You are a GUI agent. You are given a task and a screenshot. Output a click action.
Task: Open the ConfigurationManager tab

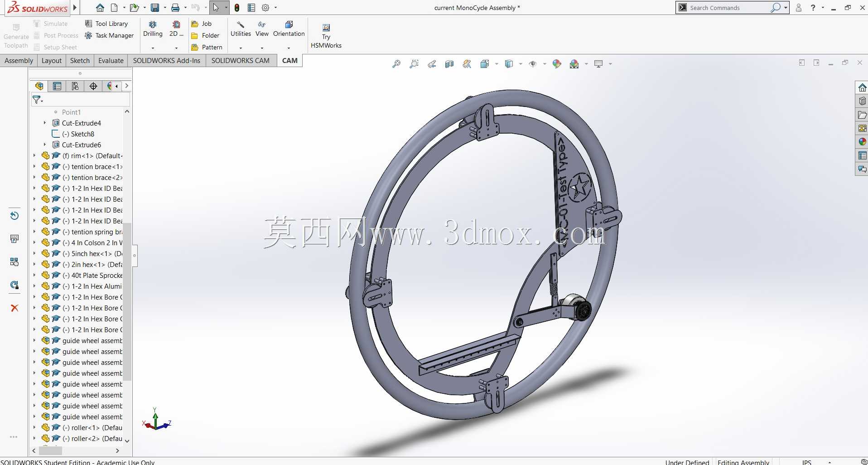tap(75, 86)
